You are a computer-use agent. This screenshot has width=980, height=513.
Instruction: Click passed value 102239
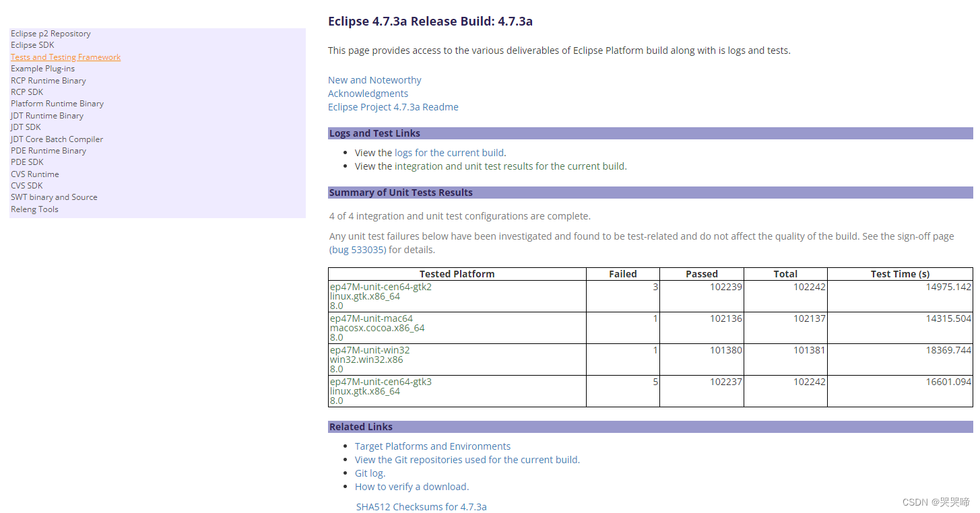point(726,287)
